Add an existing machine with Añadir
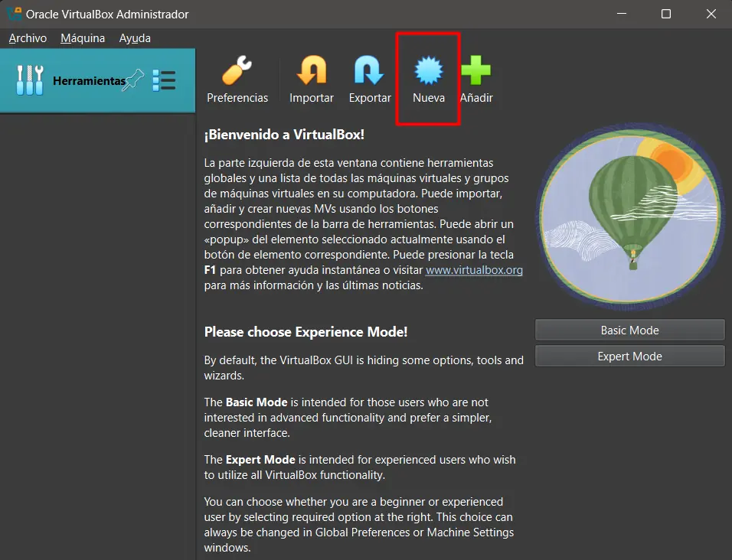732x560 pixels. pyautogui.click(x=475, y=79)
